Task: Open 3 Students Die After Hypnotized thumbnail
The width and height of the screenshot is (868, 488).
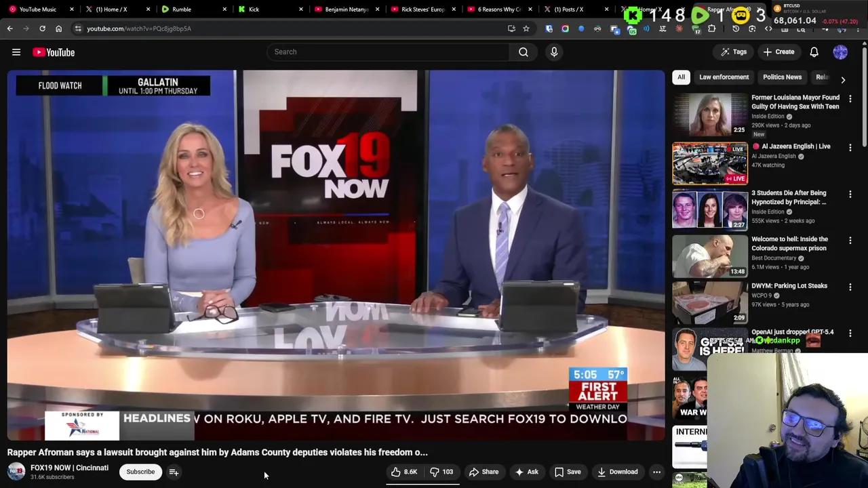Action: (x=710, y=210)
